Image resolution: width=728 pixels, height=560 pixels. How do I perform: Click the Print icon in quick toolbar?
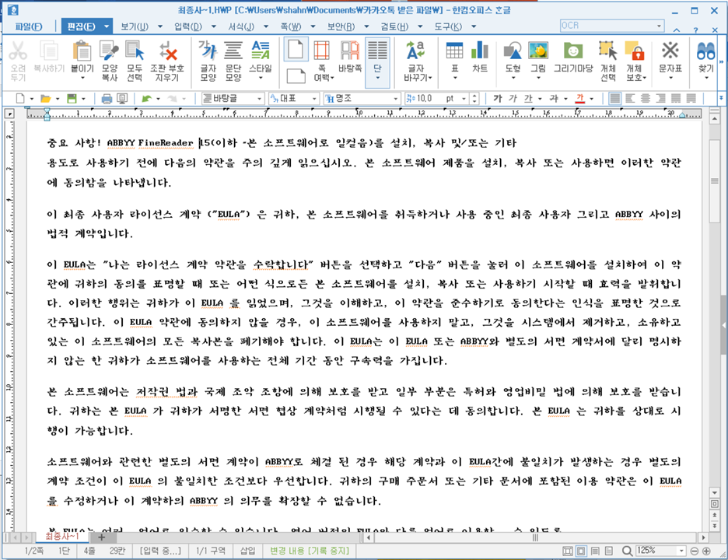[x=107, y=99]
